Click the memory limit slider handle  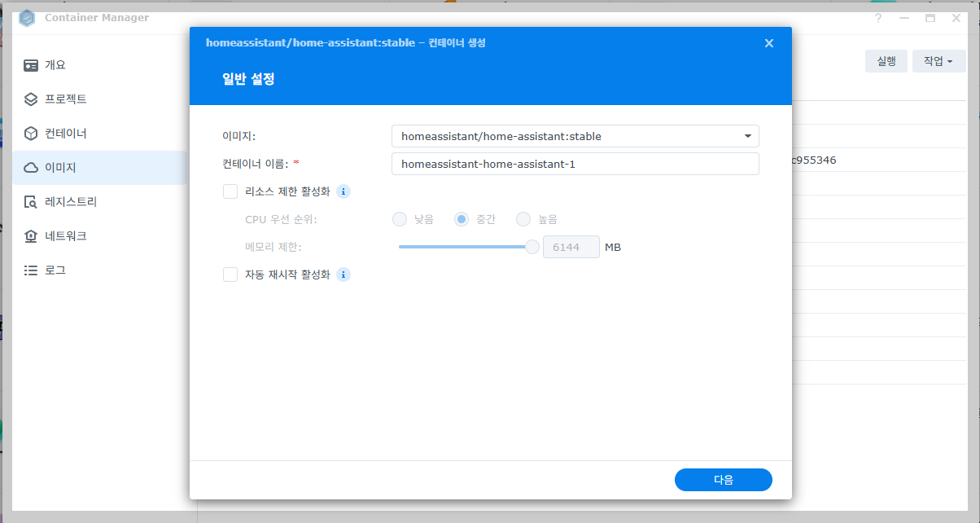(532, 247)
